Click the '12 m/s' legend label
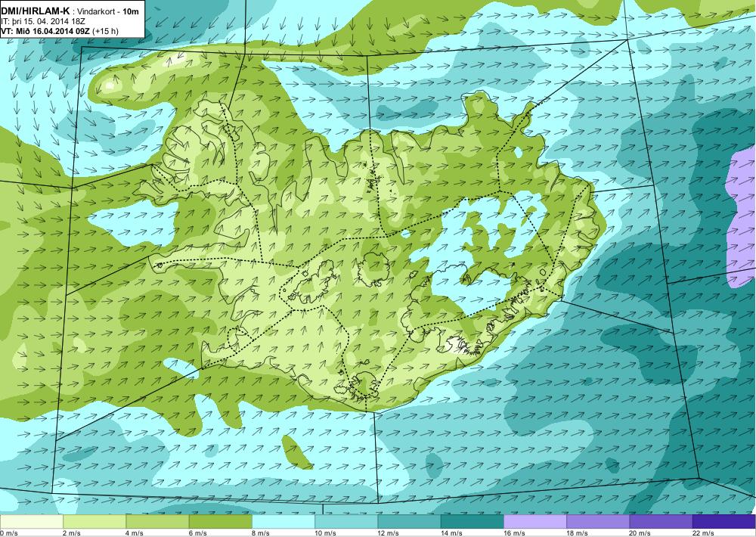 point(389,533)
